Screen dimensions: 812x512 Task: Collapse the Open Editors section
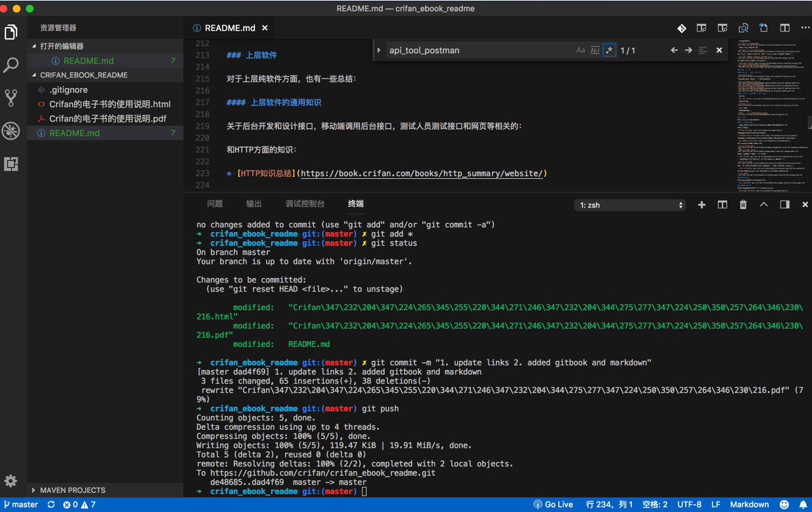(x=34, y=46)
